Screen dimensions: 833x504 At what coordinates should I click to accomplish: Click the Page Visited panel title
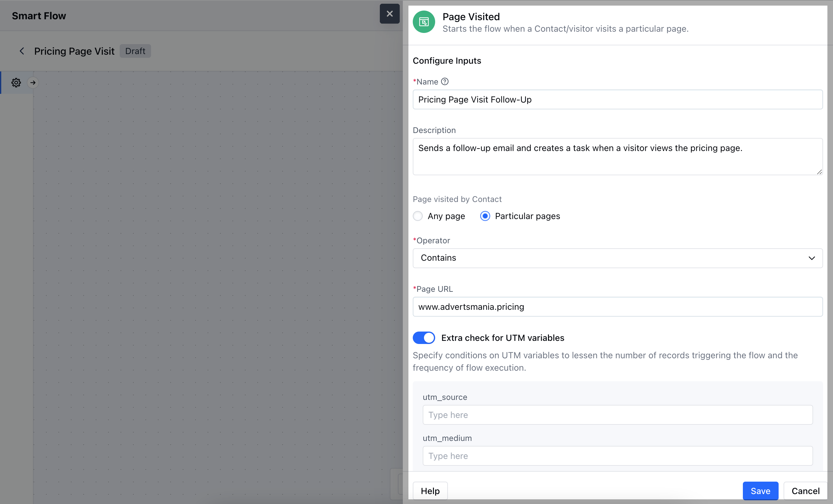click(471, 16)
